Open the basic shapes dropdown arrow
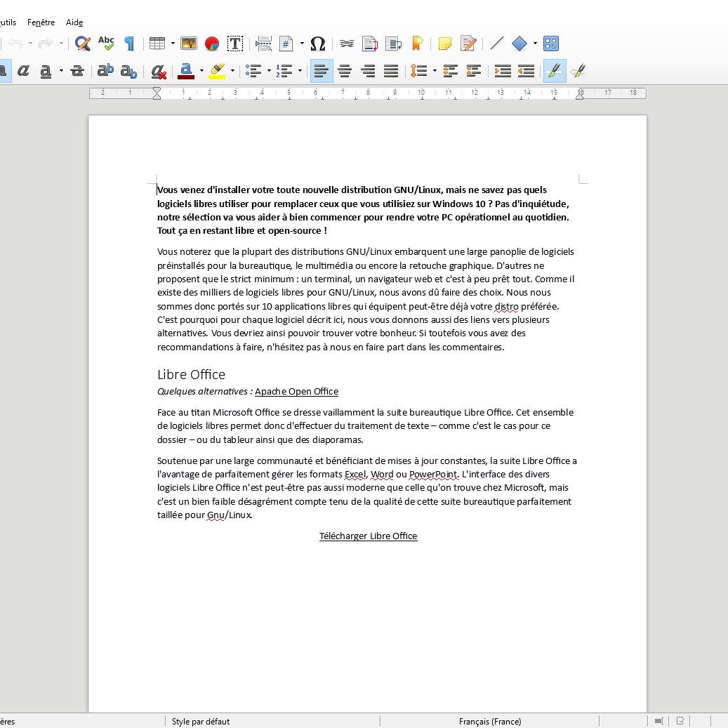 coord(536,44)
